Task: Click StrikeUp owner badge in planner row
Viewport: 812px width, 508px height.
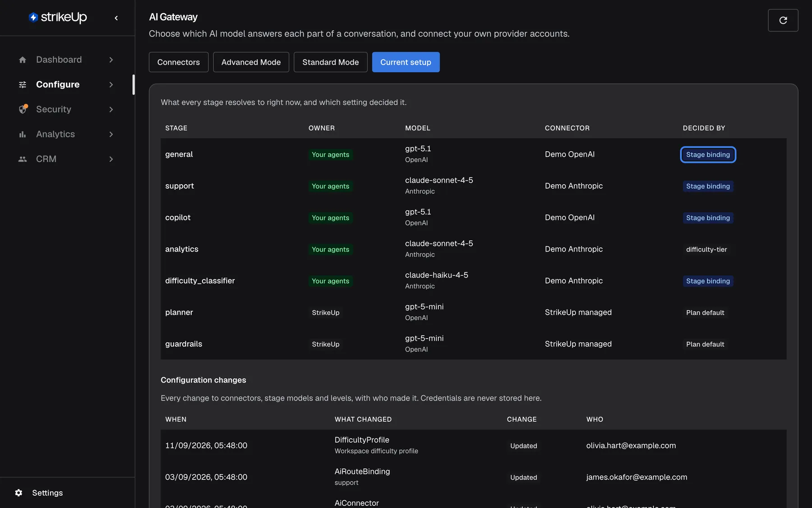Action: (x=326, y=312)
